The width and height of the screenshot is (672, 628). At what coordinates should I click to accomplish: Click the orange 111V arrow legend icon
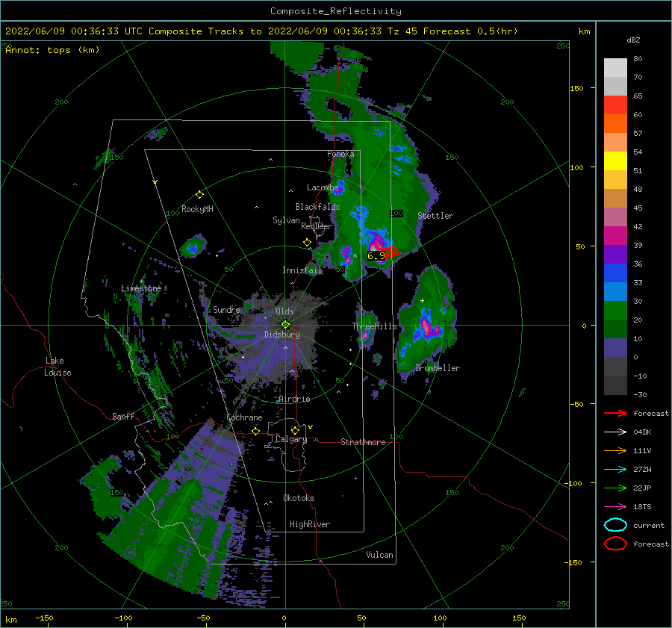click(615, 450)
